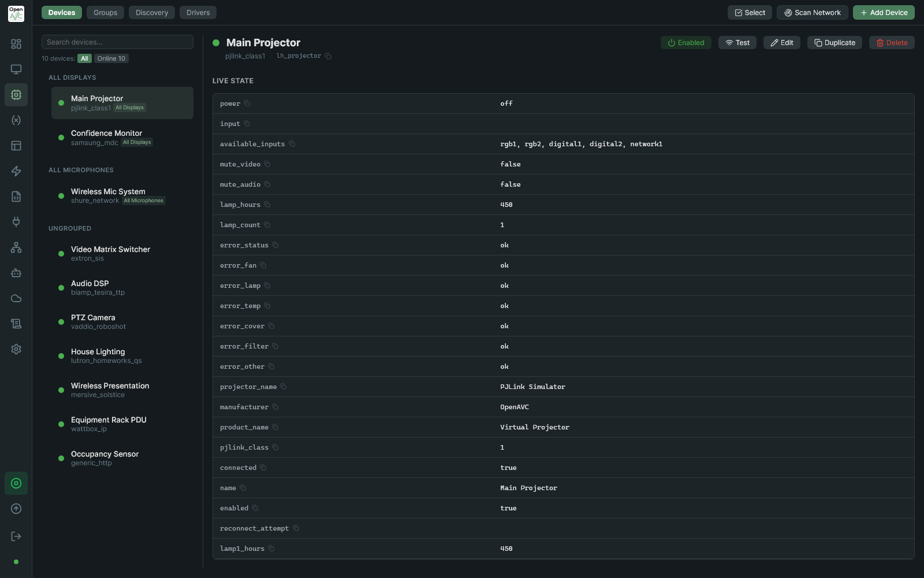Image resolution: width=924 pixels, height=578 pixels.
Task: Select Occupancy Sensor device
Action: pyautogui.click(x=122, y=458)
